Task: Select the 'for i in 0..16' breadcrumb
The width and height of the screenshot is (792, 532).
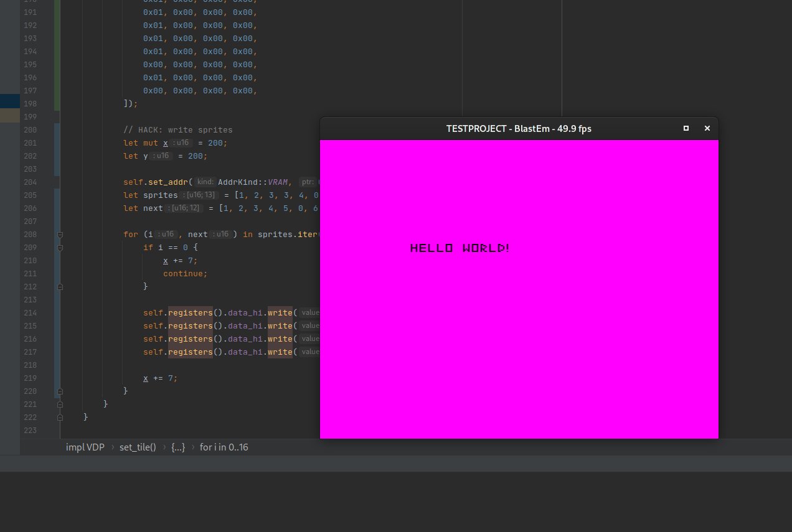Action: (224, 447)
